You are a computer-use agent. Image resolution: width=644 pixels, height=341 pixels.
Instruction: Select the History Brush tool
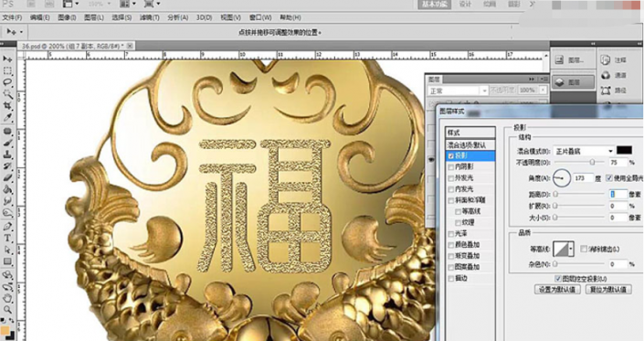[x=7, y=166]
